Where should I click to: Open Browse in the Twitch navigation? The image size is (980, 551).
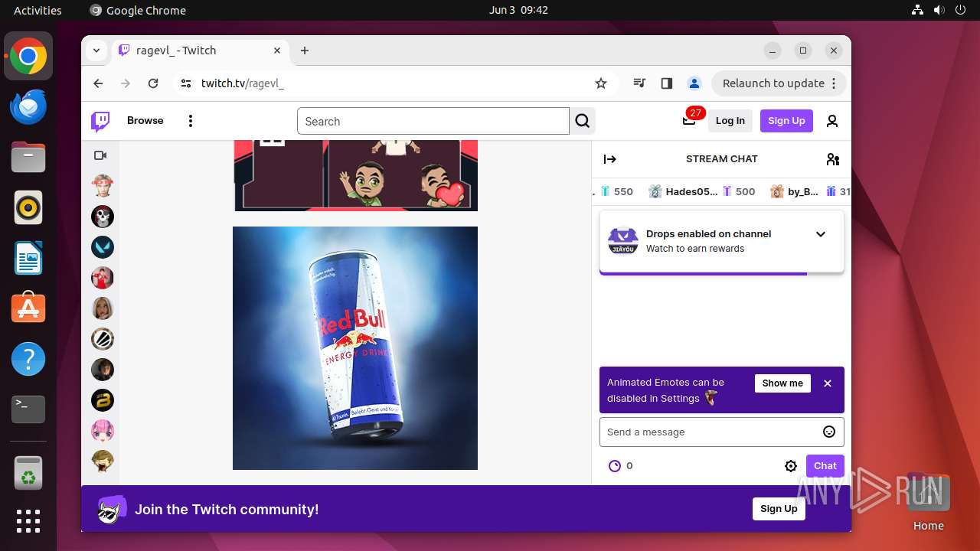click(x=145, y=121)
